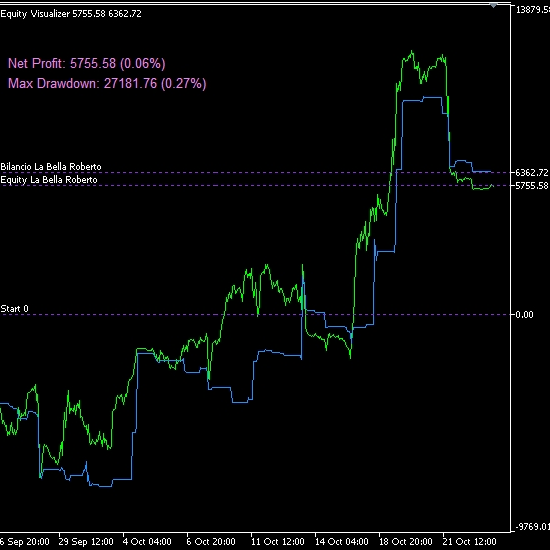Viewport: 550px width, 550px height.
Task: Click the -9769.01 bottom price scale value
Action: point(532,526)
